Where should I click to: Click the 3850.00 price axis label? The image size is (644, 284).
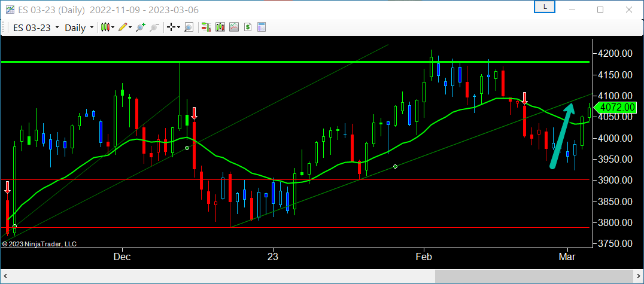[x=615, y=202]
